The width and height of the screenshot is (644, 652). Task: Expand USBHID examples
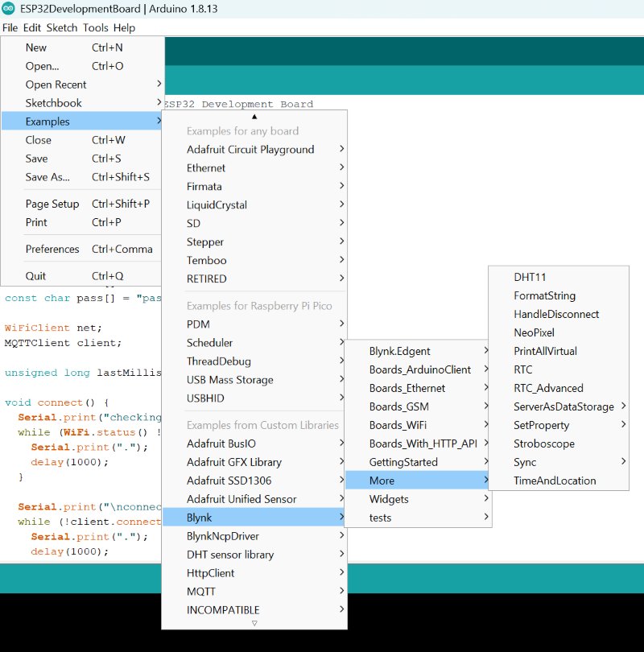pyautogui.click(x=254, y=398)
